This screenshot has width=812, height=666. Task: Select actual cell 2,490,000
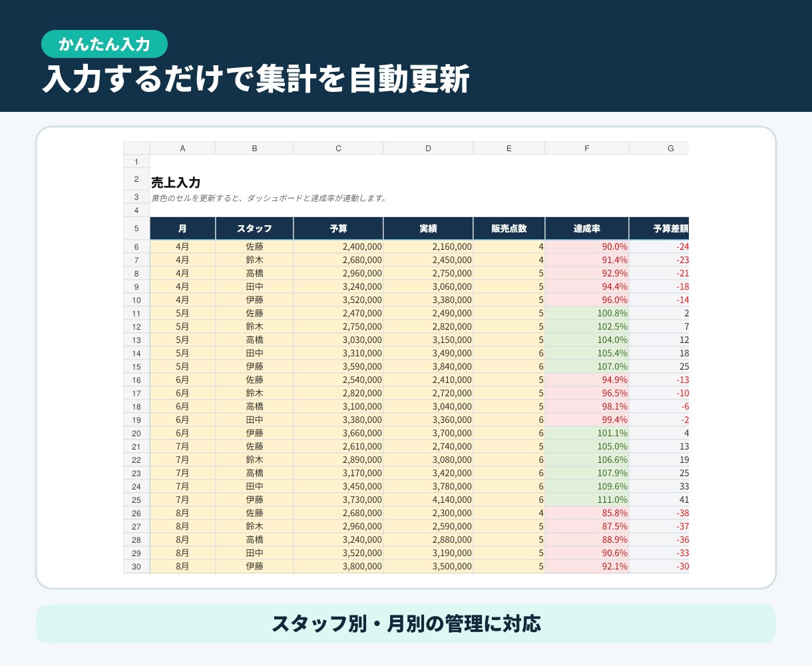[x=428, y=313]
